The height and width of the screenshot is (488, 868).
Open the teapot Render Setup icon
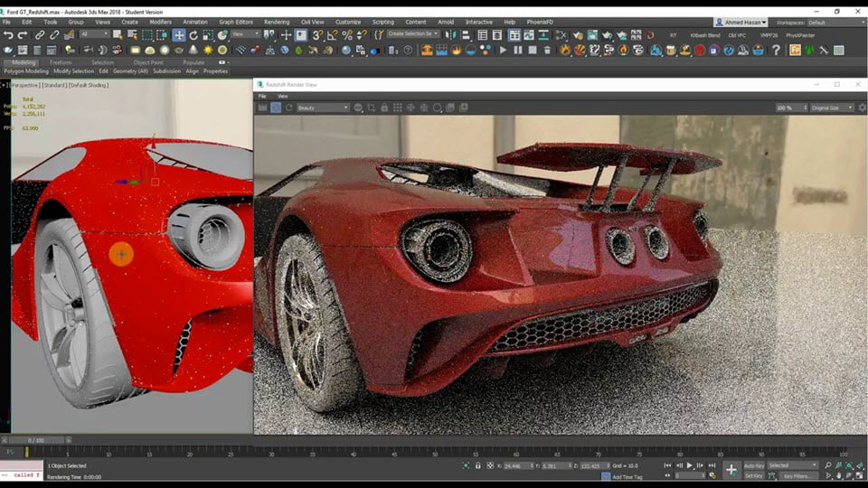[578, 35]
